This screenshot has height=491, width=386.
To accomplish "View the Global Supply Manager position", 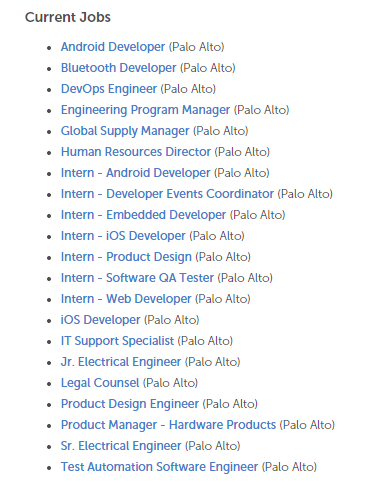I will click(x=125, y=131).
